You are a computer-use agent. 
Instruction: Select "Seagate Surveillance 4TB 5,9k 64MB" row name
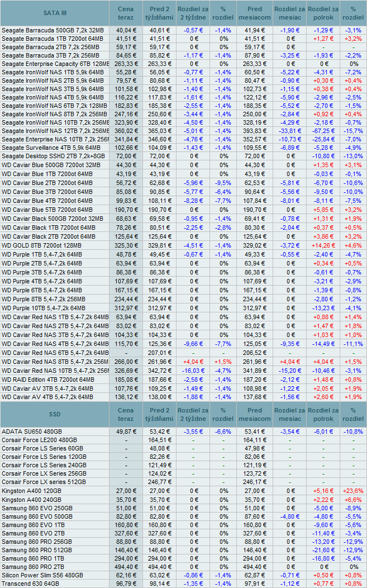coord(51,148)
